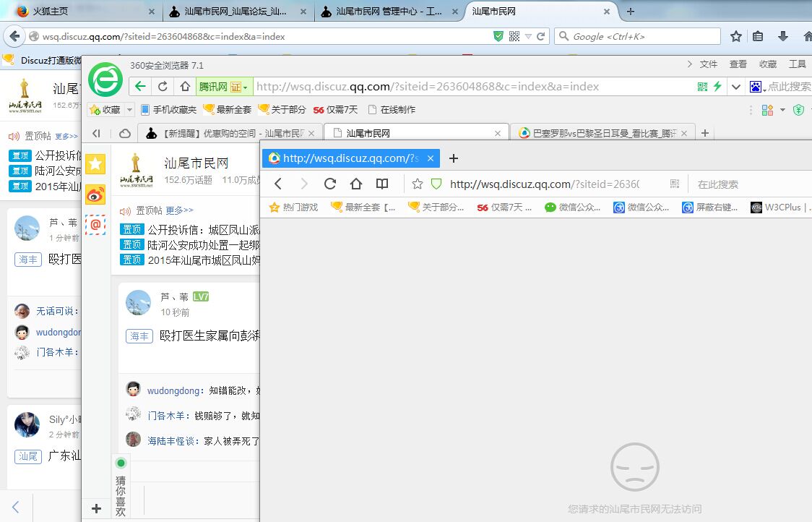812x522 pixels.
Task: Open front browser reading book icon
Action: (x=382, y=184)
